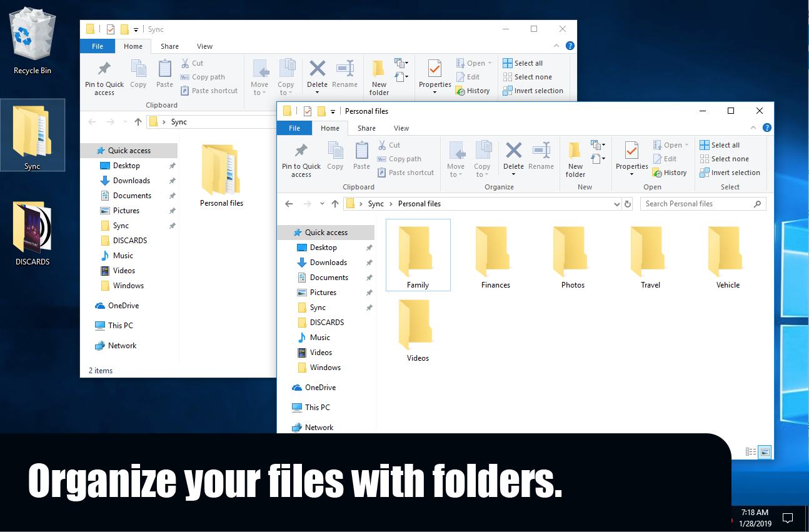The height and width of the screenshot is (532, 809).
Task: Open the Recycle Bin on the desktop
Action: pos(32,34)
